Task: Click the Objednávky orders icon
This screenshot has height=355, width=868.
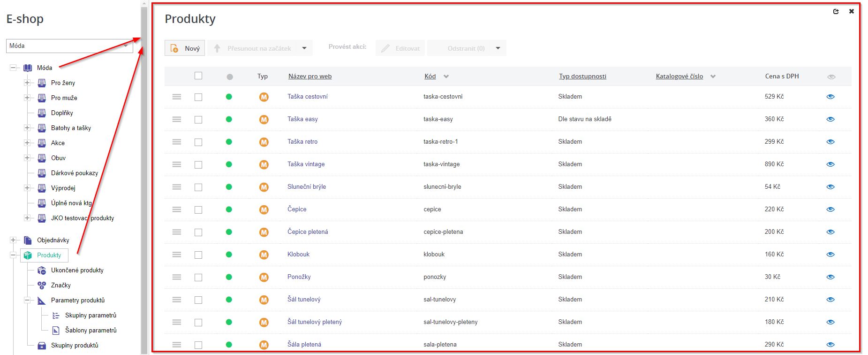Action: (x=28, y=240)
